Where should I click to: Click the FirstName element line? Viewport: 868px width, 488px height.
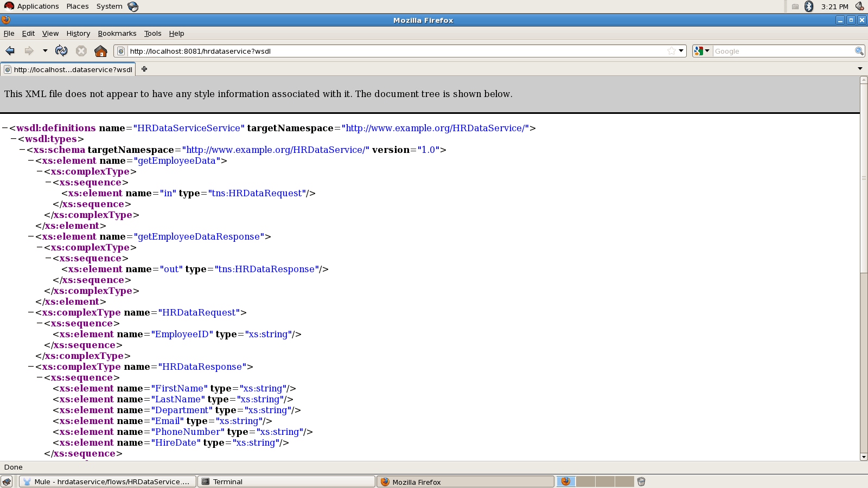(174, 388)
